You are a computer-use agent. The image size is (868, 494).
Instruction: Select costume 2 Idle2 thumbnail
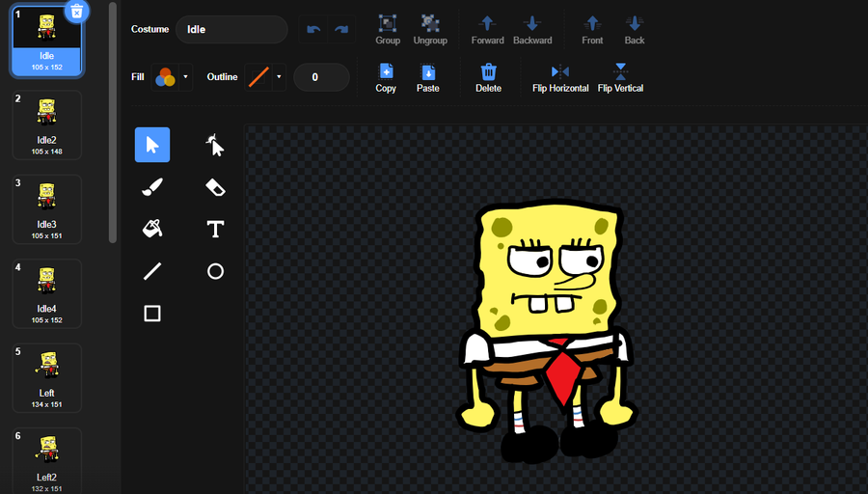pyautogui.click(x=46, y=125)
